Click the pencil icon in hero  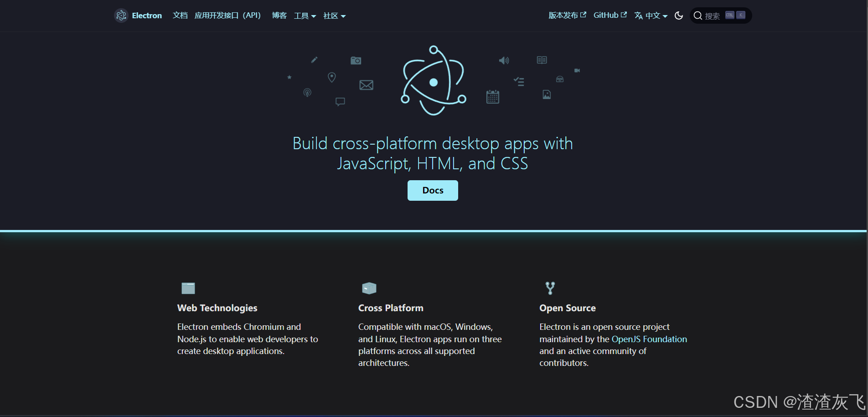click(314, 60)
